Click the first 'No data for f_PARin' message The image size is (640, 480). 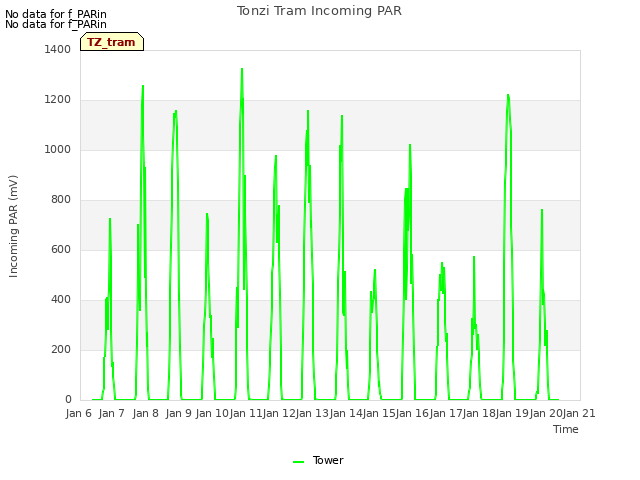pos(56,14)
